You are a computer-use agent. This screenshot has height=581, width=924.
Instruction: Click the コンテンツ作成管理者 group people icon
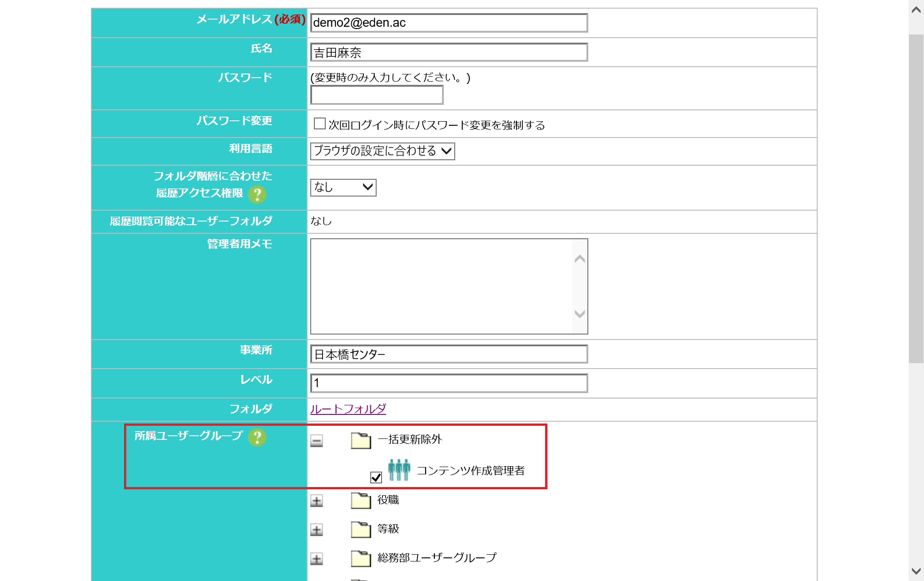click(399, 470)
